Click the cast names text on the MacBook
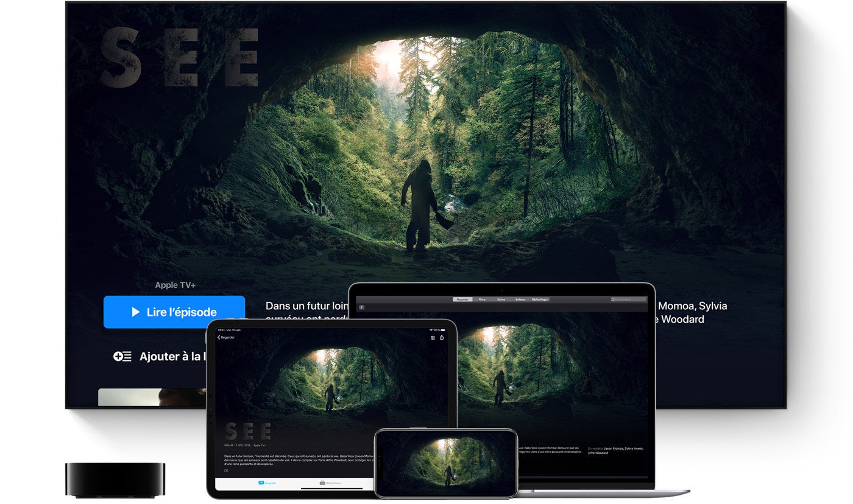Screen dimensions: 853x504 (615, 450)
